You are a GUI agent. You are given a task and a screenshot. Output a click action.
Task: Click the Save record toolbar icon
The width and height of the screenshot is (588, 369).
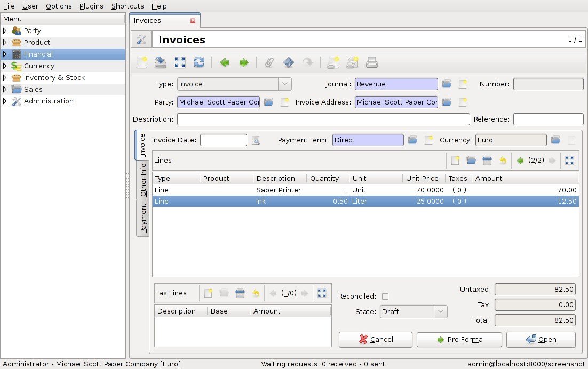point(161,62)
